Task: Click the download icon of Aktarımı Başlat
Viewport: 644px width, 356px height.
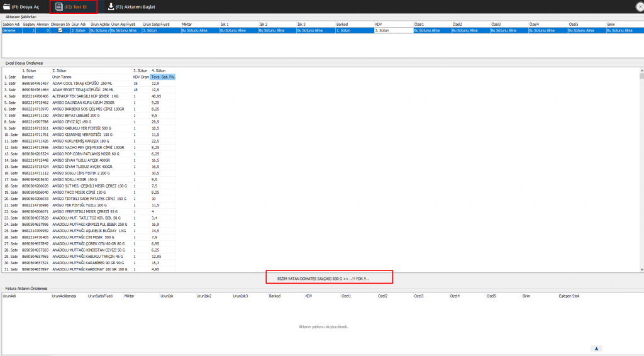Action: coord(111,6)
